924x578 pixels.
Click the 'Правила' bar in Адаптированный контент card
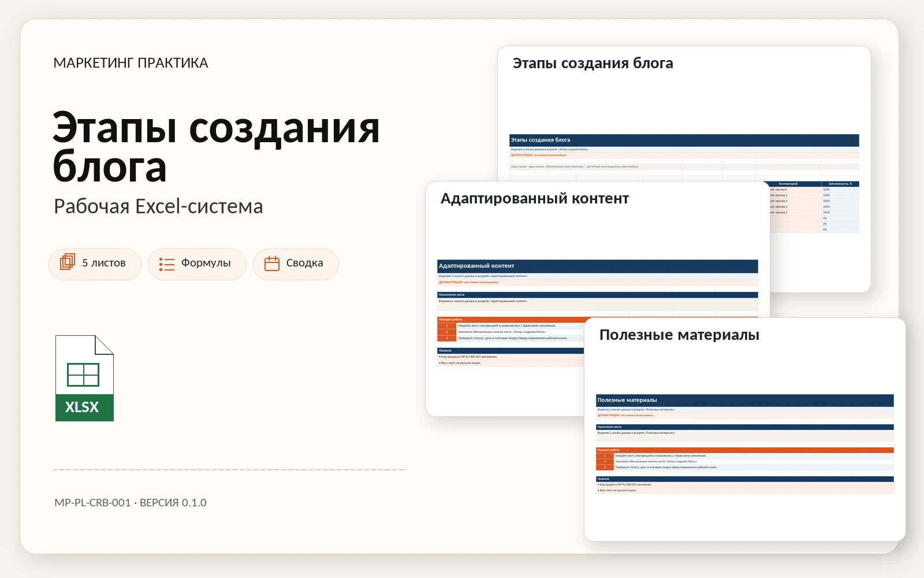511,350
